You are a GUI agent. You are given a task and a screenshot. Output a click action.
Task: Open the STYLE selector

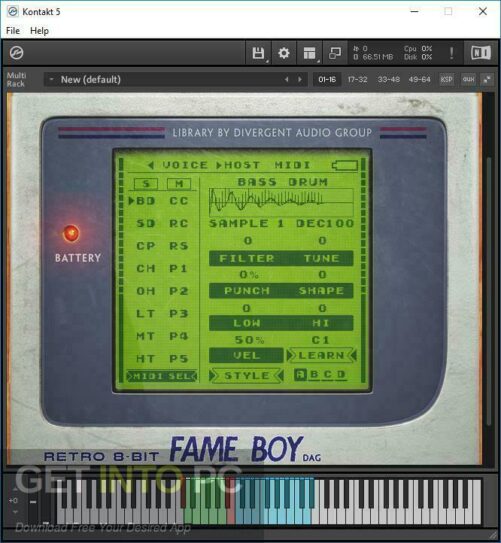247,375
